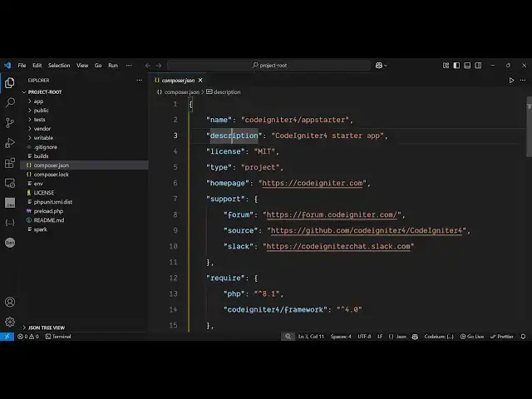Close the composer.json tab

pos(200,81)
